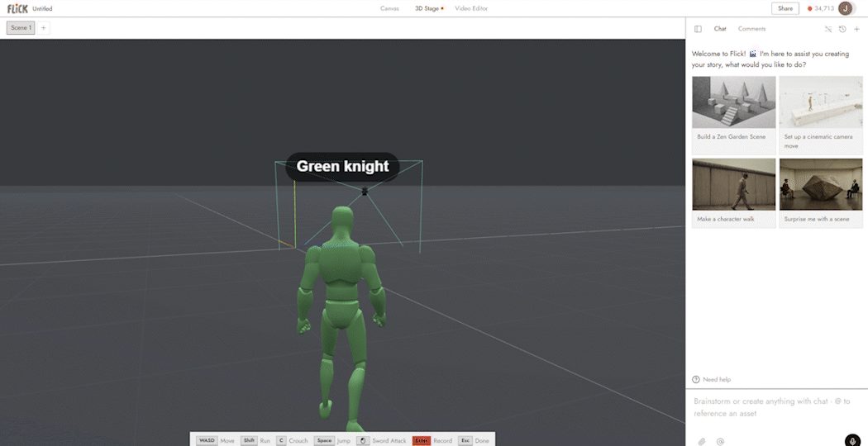Switch to the Video Editor tab
This screenshot has width=868, height=446.
pyautogui.click(x=471, y=8)
